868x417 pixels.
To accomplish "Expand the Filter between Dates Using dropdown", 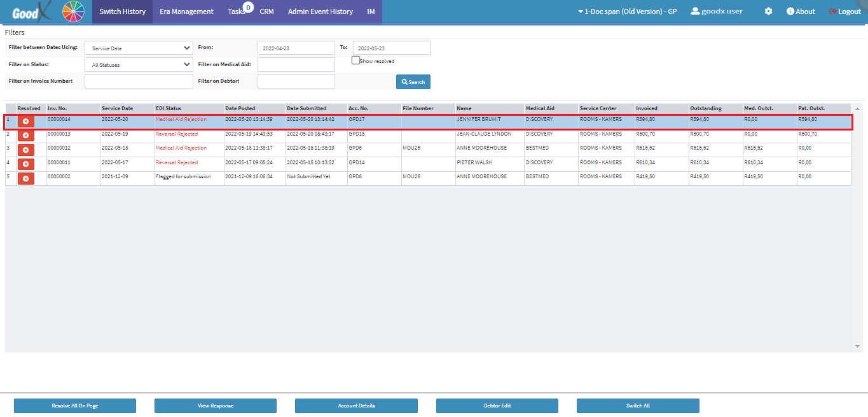I will tap(139, 48).
